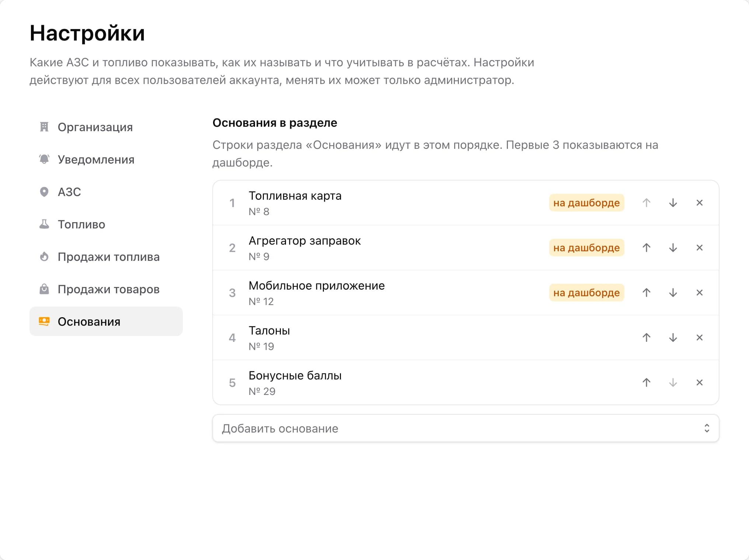
Task: Move Талоны up one position
Action: click(x=647, y=337)
